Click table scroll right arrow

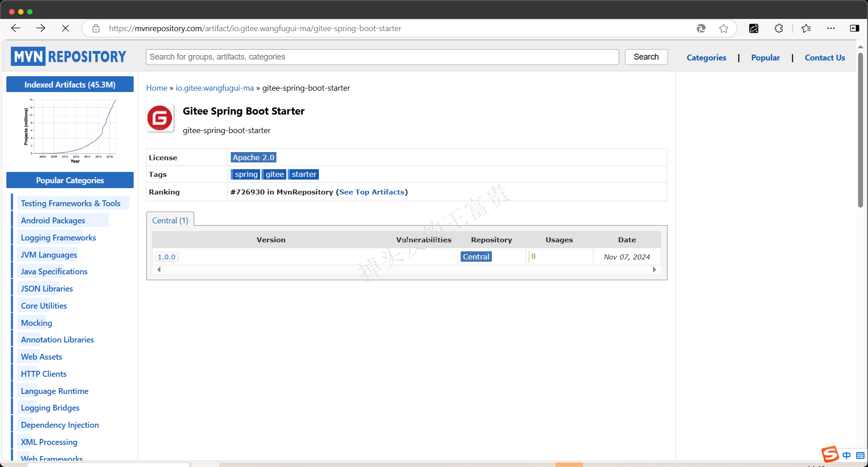click(x=654, y=269)
